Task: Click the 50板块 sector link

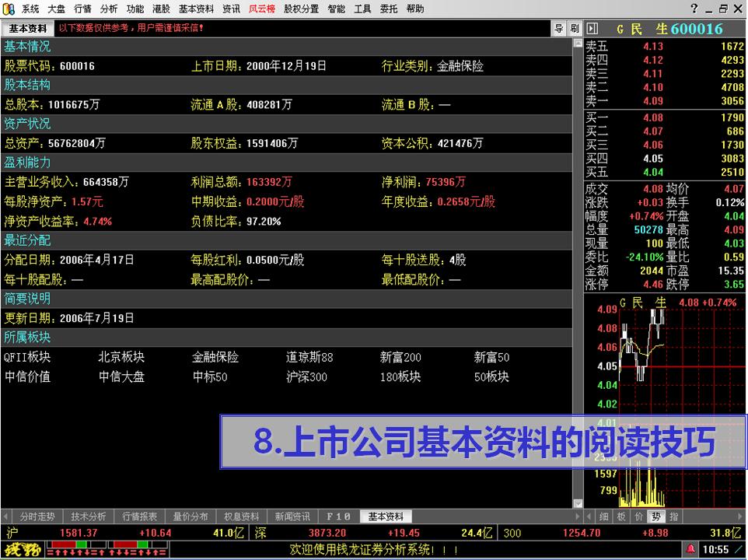Action: pyautogui.click(x=491, y=376)
